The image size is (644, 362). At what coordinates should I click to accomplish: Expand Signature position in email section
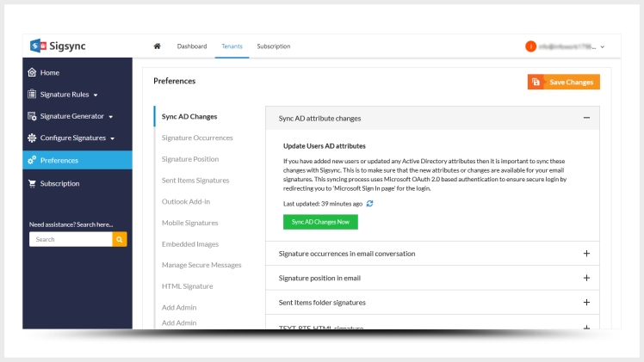coord(585,278)
